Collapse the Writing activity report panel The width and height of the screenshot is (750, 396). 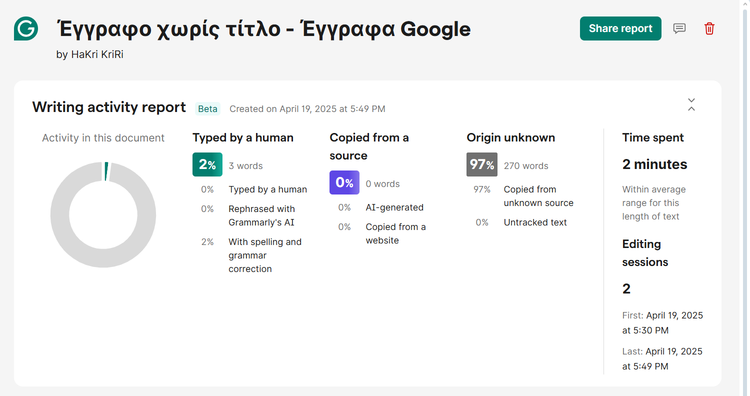tap(691, 105)
